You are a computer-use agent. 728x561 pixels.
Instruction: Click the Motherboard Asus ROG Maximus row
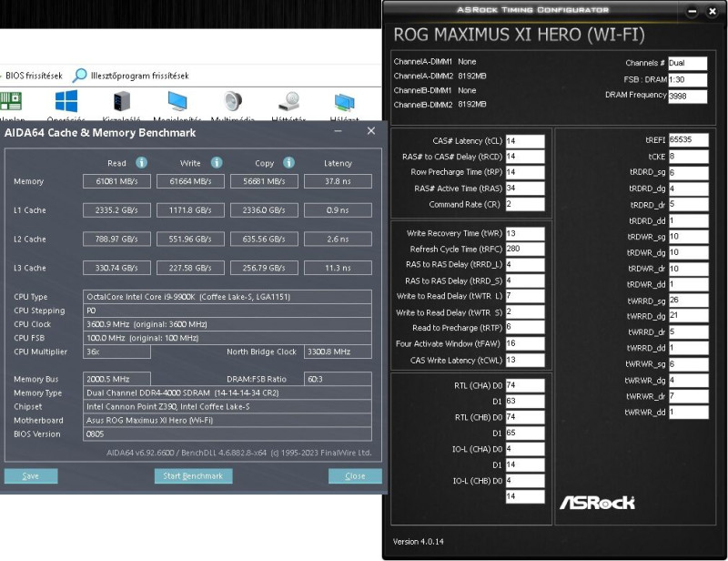(227, 420)
